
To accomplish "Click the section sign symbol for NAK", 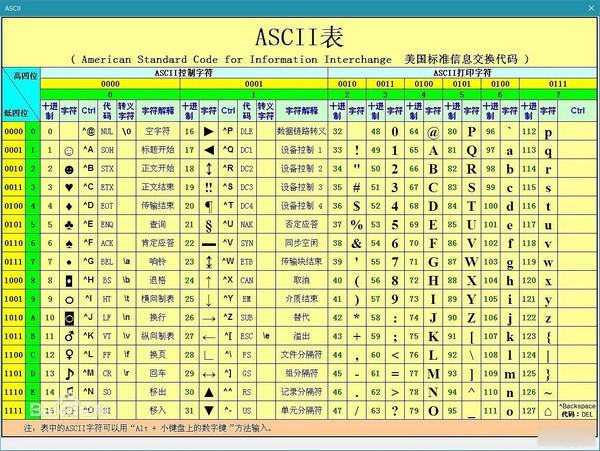I will click(x=209, y=223).
